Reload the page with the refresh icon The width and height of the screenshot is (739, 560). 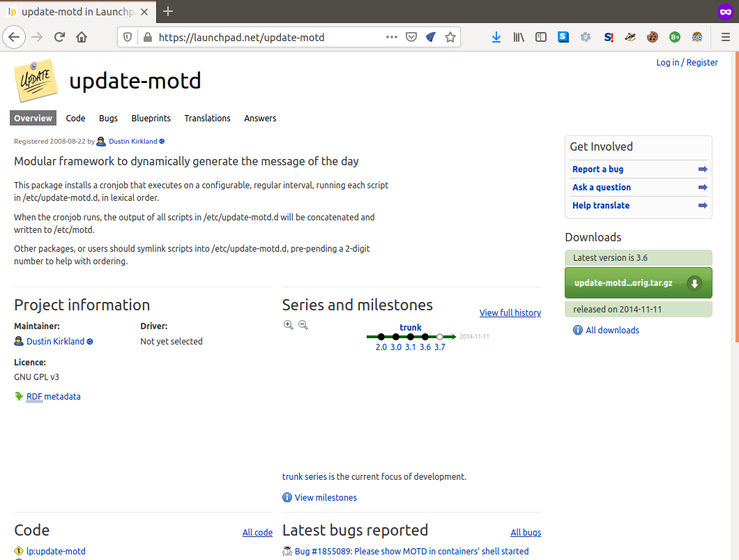[59, 37]
